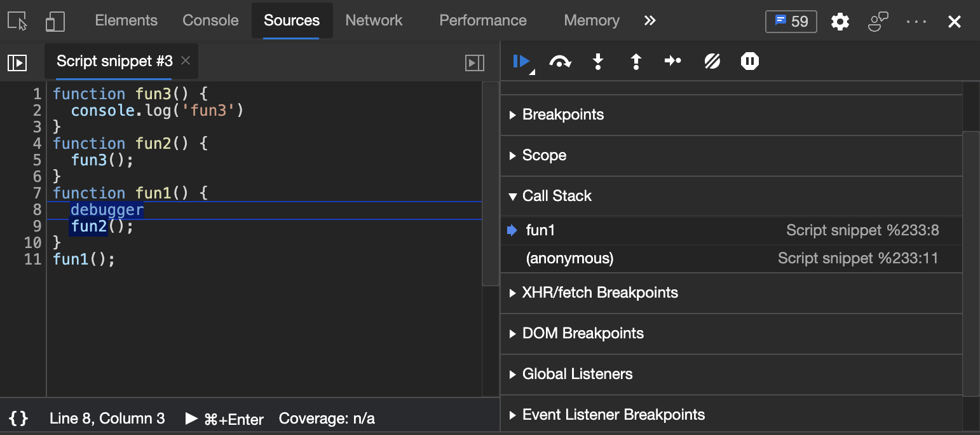Run snippet using ⌘+Enter button
This screenshot has width=980, height=435.
pyautogui.click(x=225, y=418)
